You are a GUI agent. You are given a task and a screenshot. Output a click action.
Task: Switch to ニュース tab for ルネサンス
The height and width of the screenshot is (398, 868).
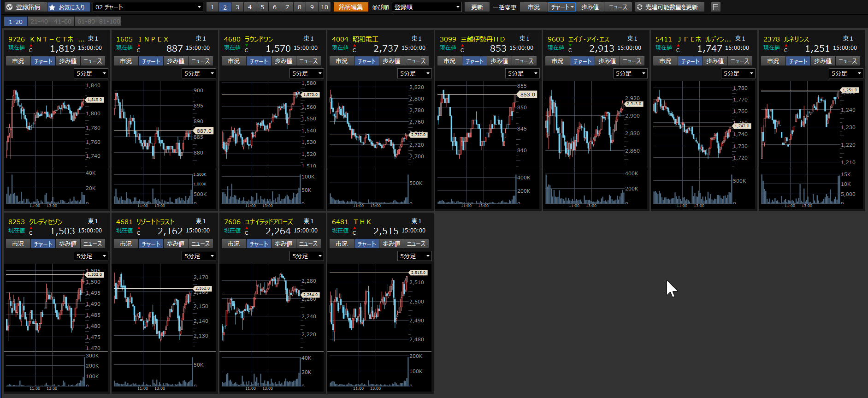pyautogui.click(x=847, y=61)
